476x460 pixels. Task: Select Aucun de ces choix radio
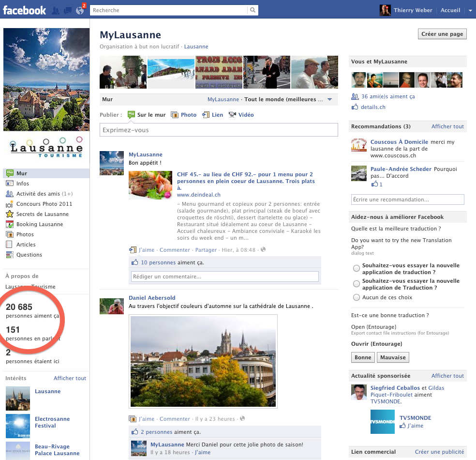[357, 297]
